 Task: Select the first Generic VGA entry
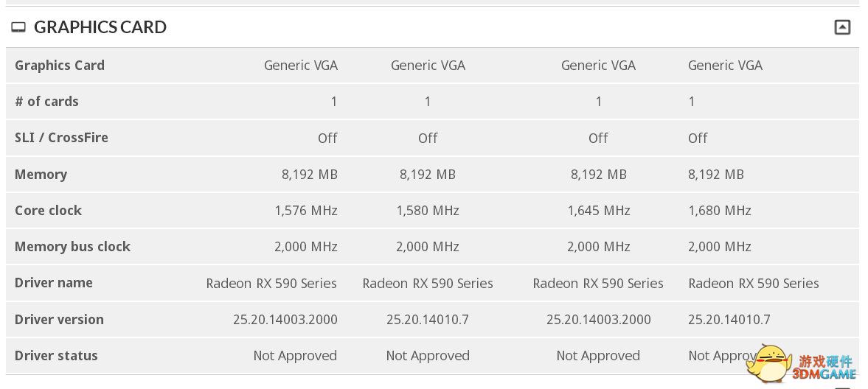click(301, 66)
